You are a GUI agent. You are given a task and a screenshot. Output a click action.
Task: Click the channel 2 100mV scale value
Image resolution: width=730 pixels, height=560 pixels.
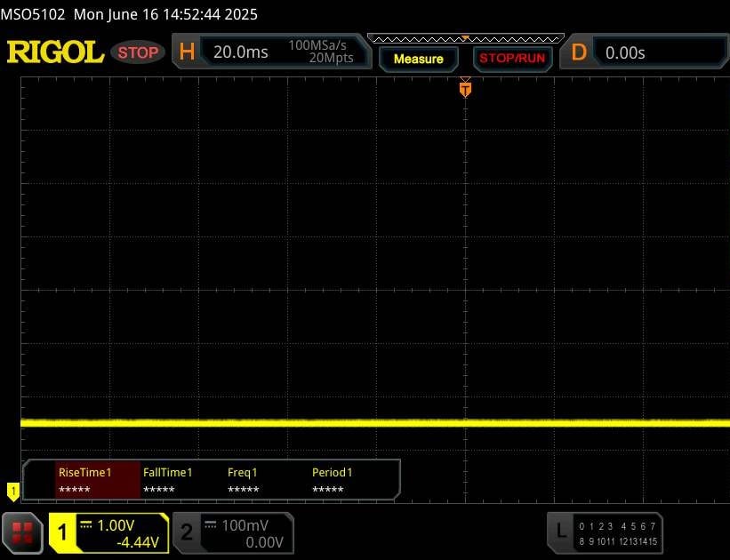[245, 525]
